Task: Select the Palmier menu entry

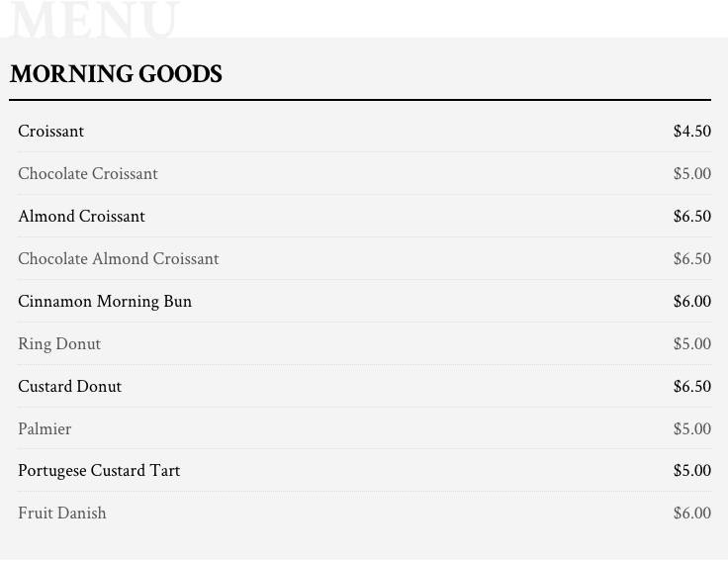Action: tap(45, 428)
